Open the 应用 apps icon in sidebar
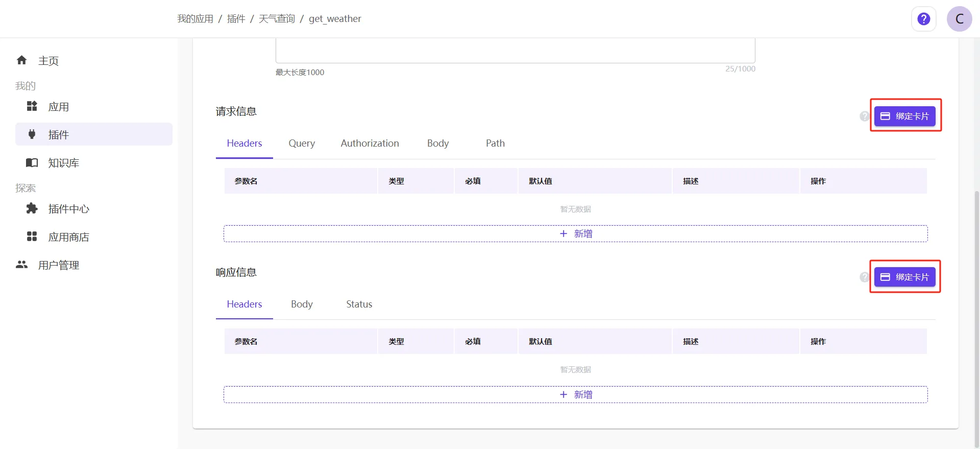 coord(32,106)
